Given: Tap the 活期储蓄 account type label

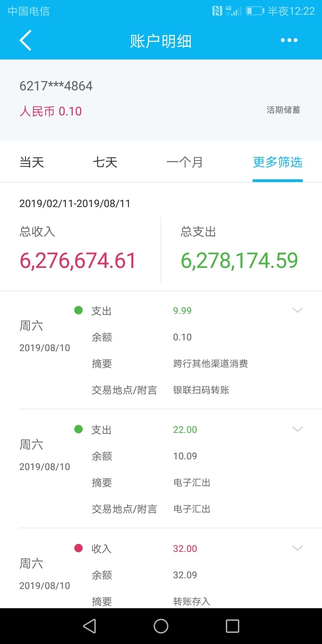Looking at the screenshot, I should pos(284,110).
